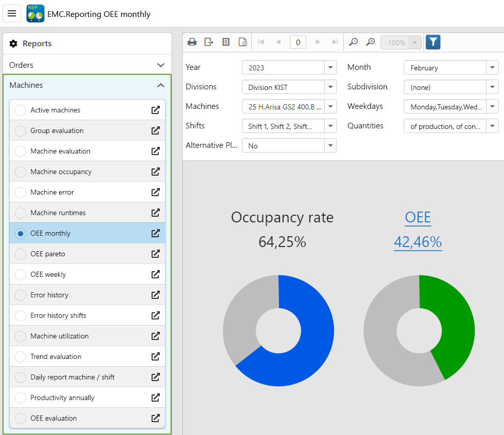Open the Year dropdown showing 2023
Viewport: 504px width, 435px height.
click(330, 67)
